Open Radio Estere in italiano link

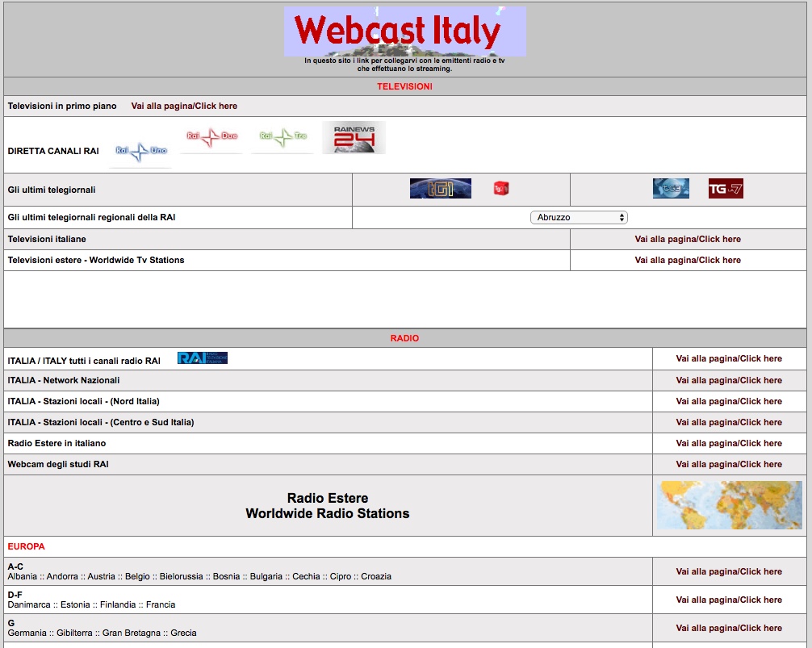click(729, 443)
